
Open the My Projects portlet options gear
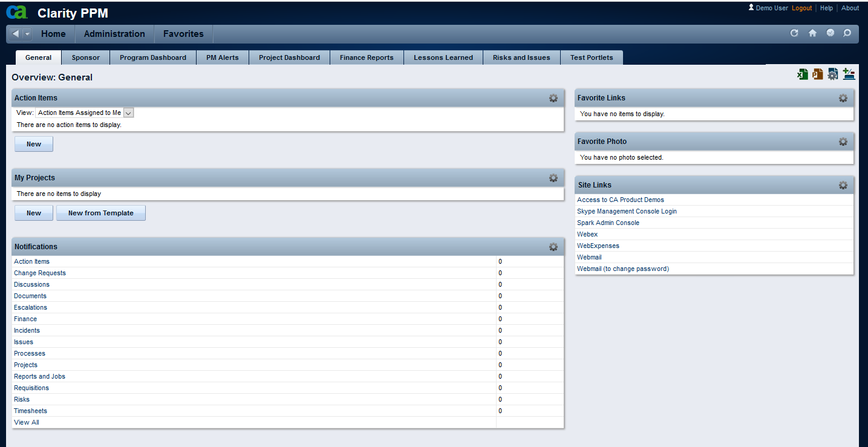(x=553, y=178)
